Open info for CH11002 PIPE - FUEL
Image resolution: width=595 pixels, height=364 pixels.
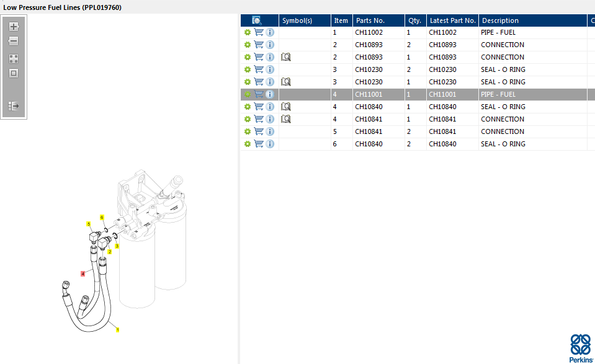pyautogui.click(x=270, y=32)
